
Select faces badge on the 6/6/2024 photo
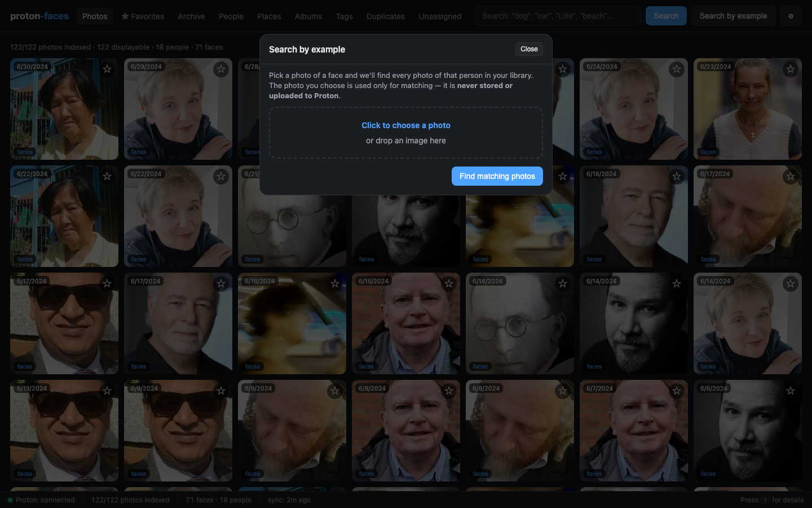[x=708, y=474]
